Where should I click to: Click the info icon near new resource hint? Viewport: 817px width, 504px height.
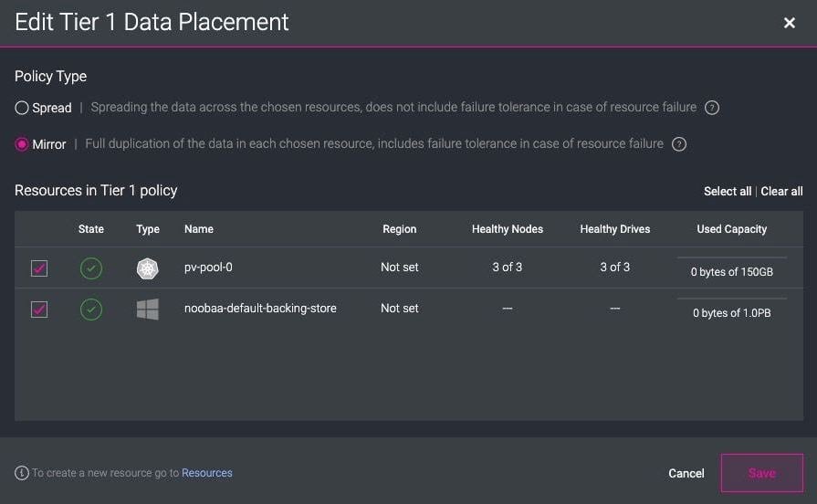22,473
